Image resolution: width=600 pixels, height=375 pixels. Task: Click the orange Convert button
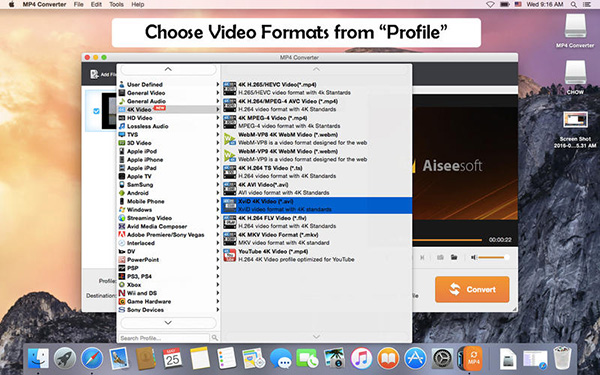(472, 289)
